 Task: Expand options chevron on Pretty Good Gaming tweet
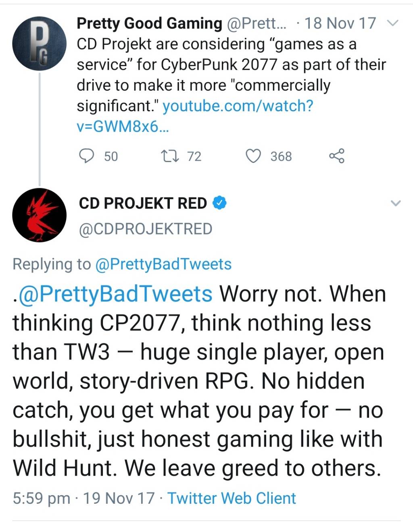[x=392, y=23]
